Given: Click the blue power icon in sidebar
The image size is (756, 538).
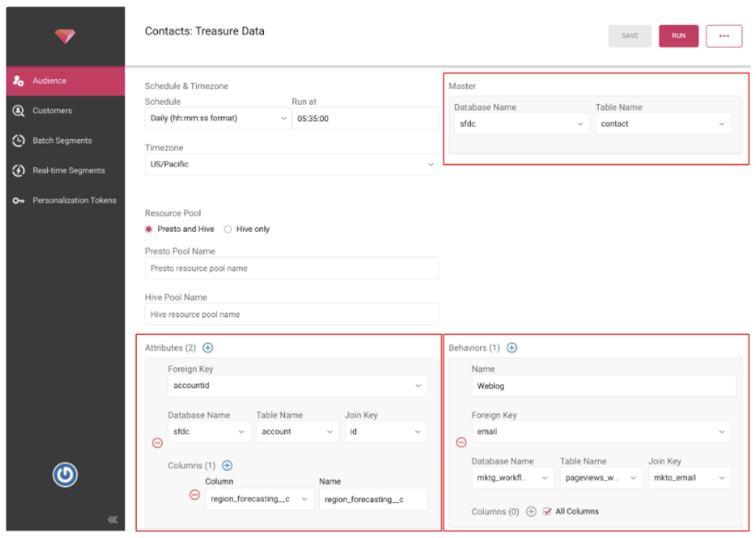Looking at the screenshot, I should pyautogui.click(x=64, y=475).
